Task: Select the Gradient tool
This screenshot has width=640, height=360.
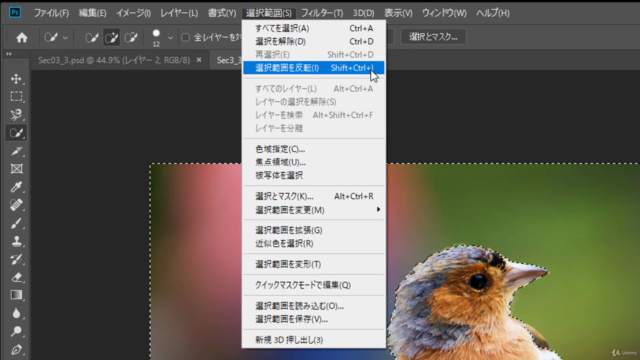Action: pyautogui.click(x=16, y=295)
